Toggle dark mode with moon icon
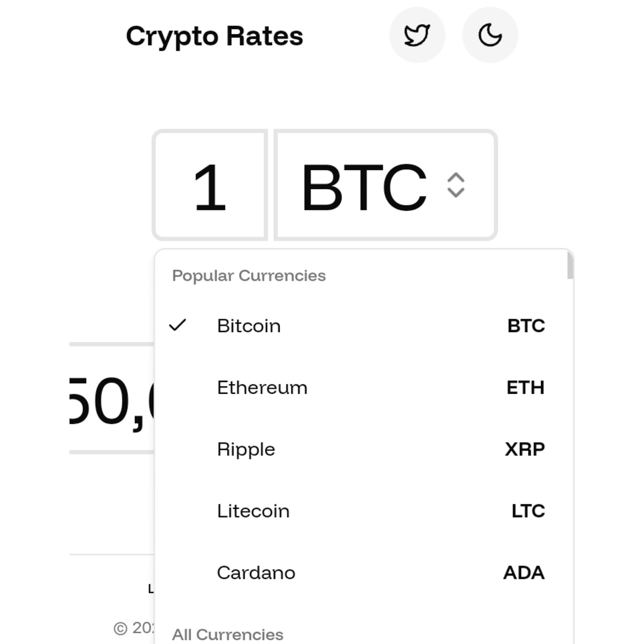This screenshot has height=644, width=644. pos(490,35)
